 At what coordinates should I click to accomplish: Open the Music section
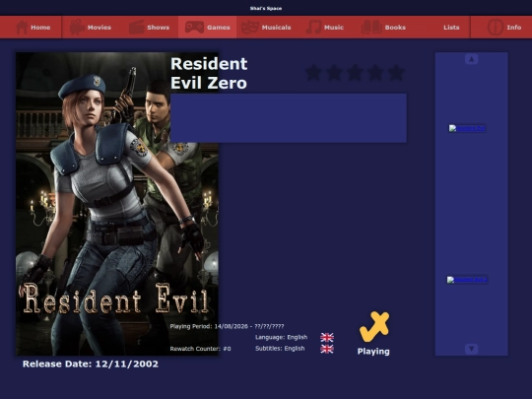tap(325, 28)
